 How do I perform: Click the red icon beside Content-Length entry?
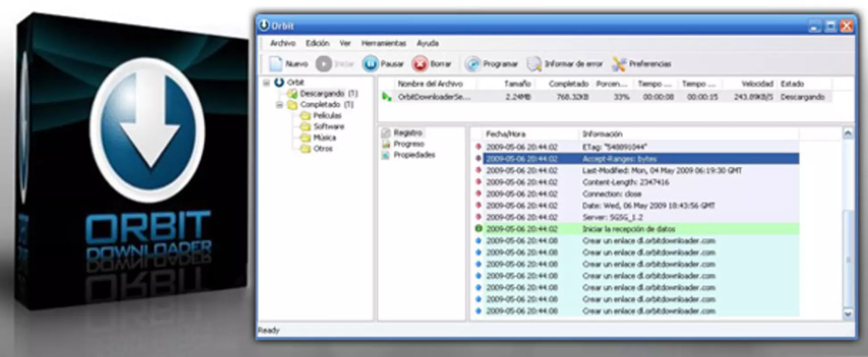click(479, 182)
